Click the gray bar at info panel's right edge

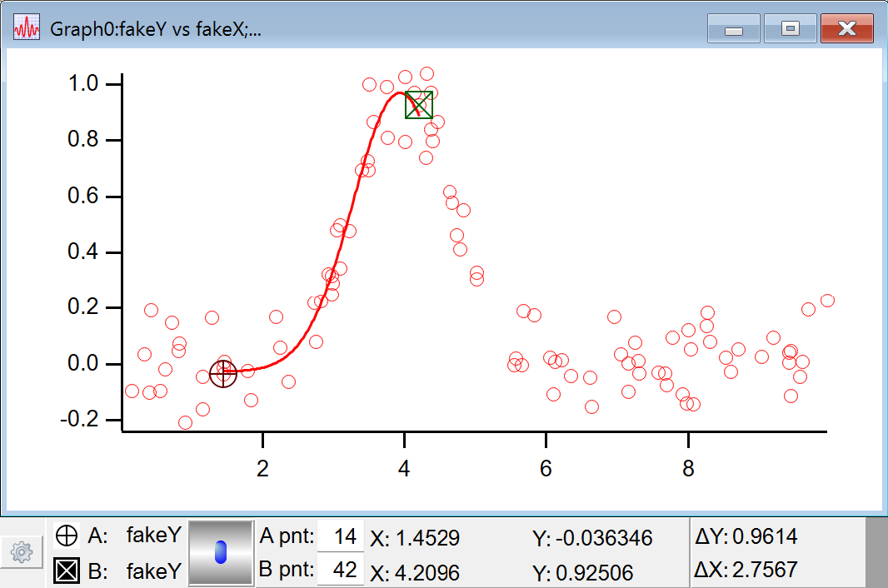[876, 552]
